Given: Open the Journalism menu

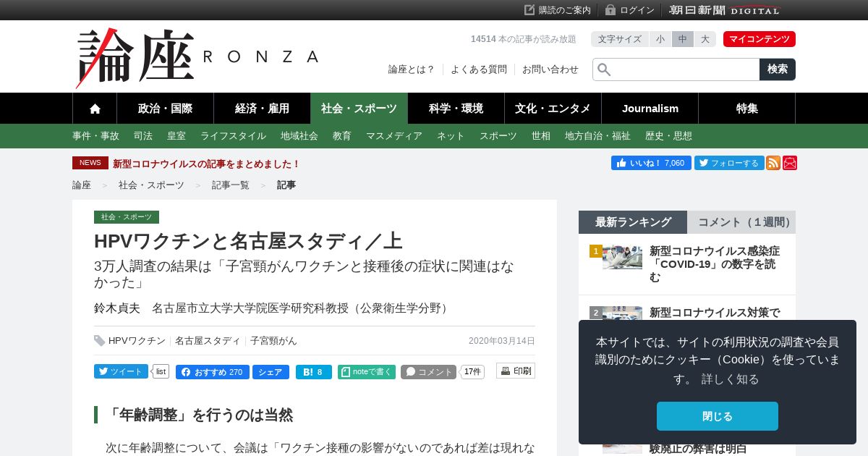Looking at the screenshot, I should (x=650, y=109).
